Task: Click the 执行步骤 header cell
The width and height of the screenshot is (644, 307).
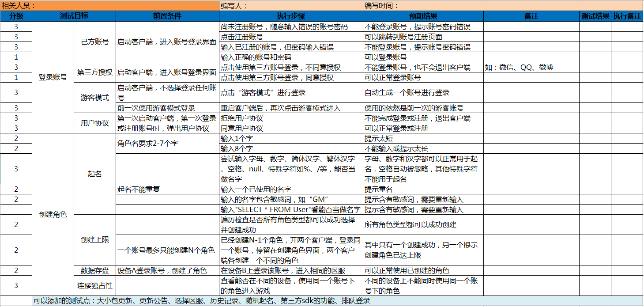Action: click(x=291, y=16)
